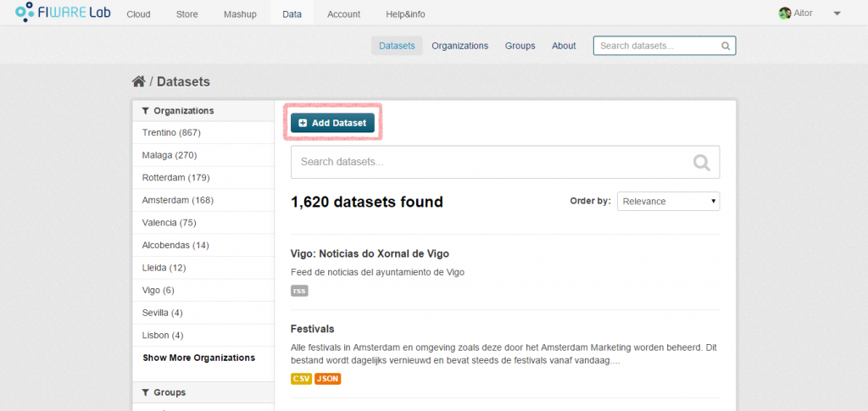Open the About tab
The image size is (868, 411).
coord(564,46)
